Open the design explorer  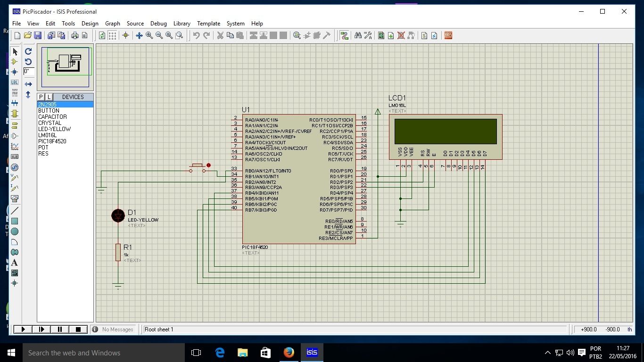[381, 35]
